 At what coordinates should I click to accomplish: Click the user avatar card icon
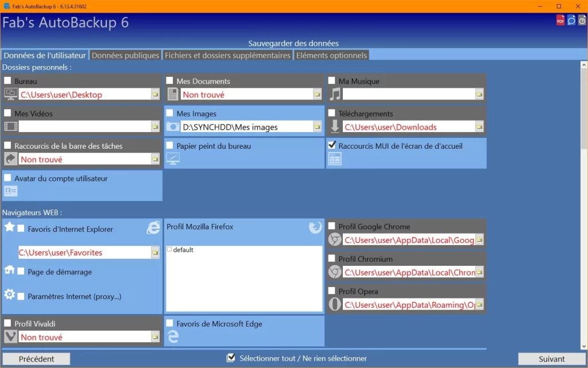pyautogui.click(x=10, y=192)
